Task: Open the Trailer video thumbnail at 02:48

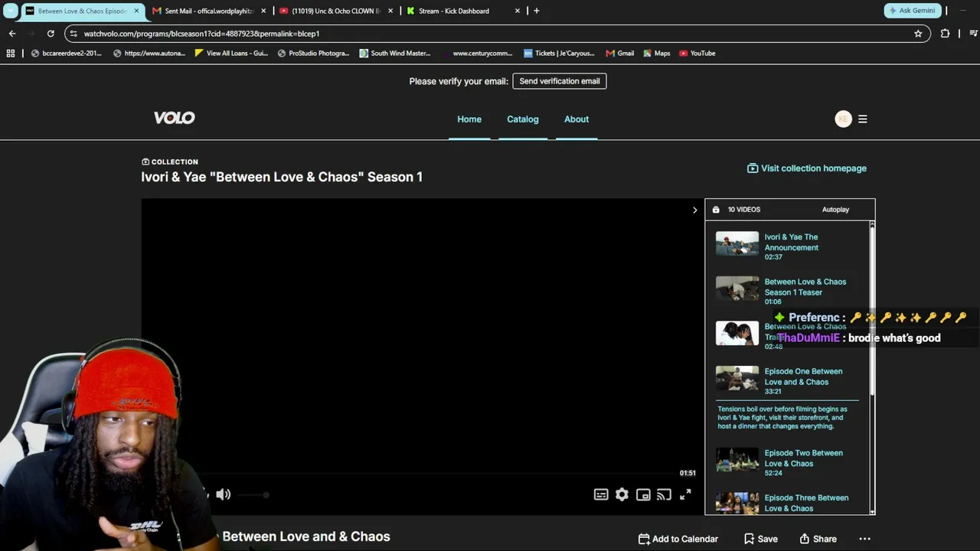Action: point(737,333)
